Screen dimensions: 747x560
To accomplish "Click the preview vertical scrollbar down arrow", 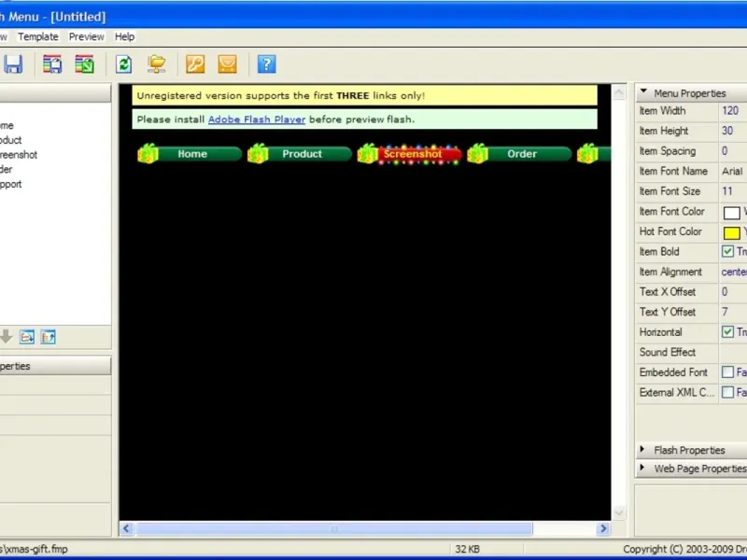I will [x=619, y=512].
